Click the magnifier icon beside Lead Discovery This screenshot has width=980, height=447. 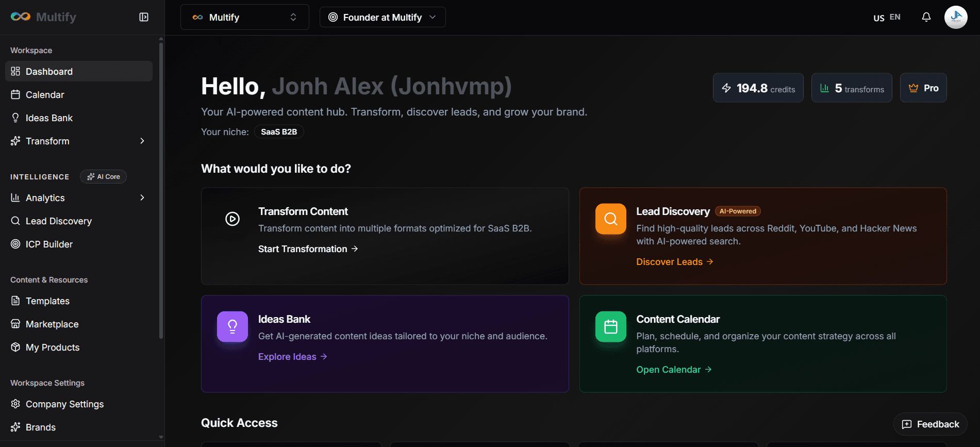[15, 221]
